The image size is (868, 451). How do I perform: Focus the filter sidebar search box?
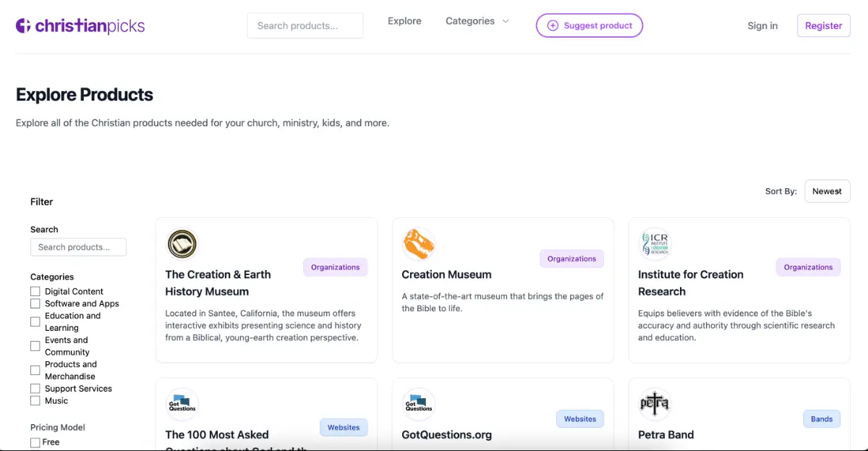78,247
